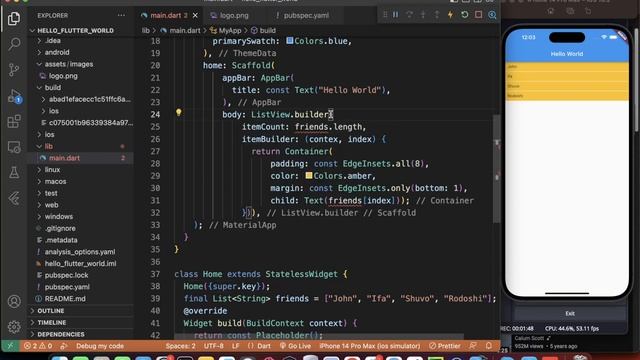Expand the .idea folder

[53, 40]
